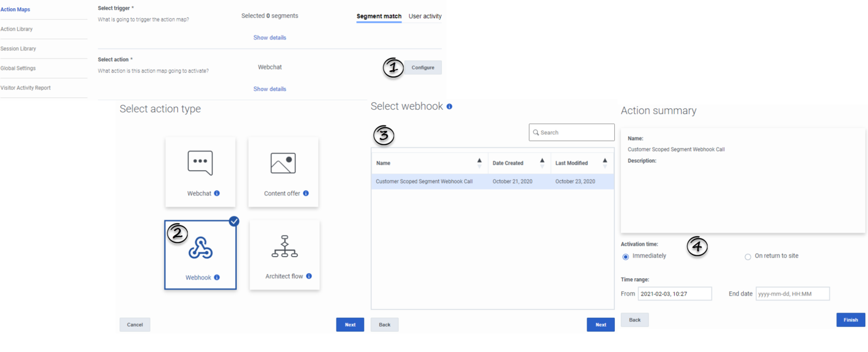
Task: Open Session Library in sidebar
Action: pyautogui.click(x=18, y=48)
